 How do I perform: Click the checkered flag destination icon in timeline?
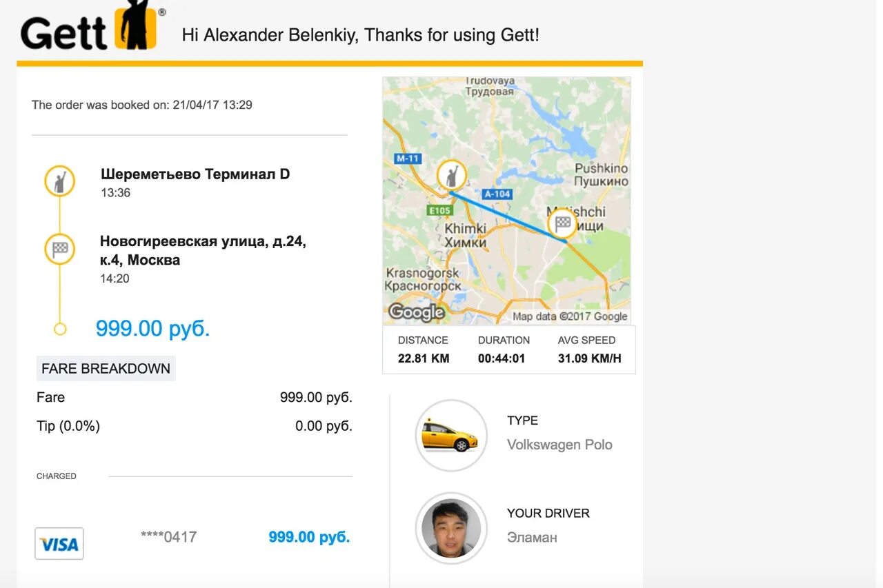pyautogui.click(x=60, y=249)
